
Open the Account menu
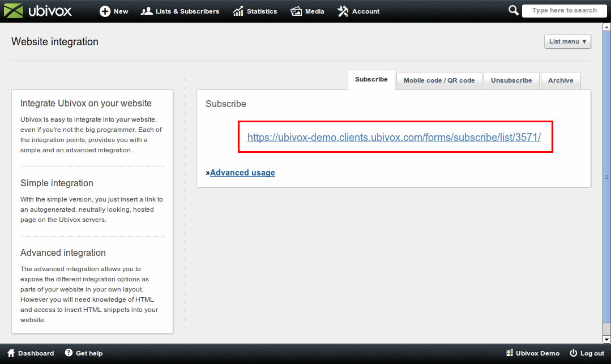pyautogui.click(x=358, y=11)
